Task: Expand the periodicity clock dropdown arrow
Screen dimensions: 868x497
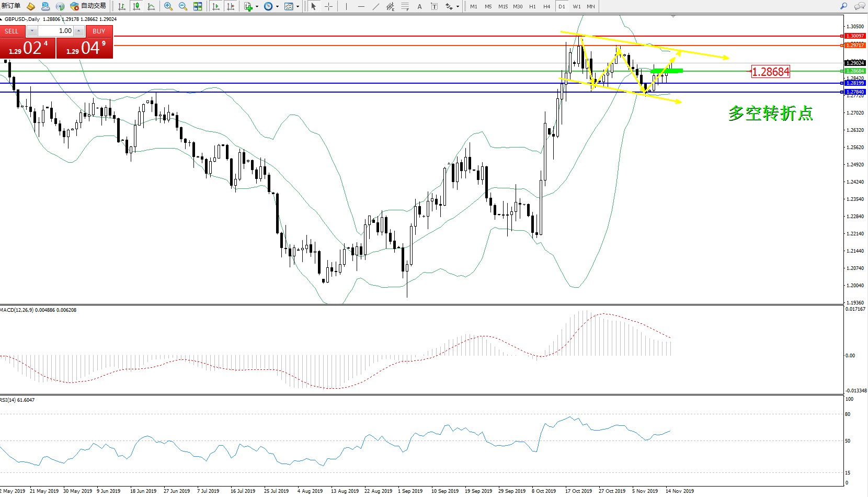Action: pos(277,7)
